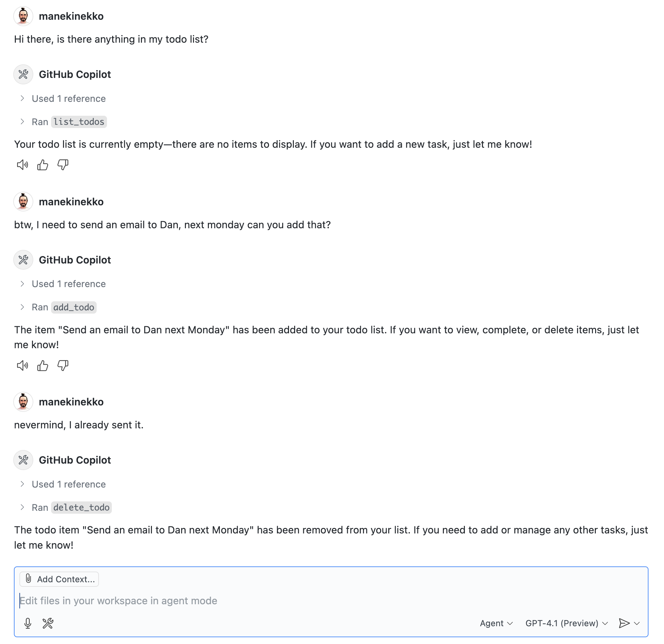
Task: Click manekinekko's avatar on first message
Action: pos(23,16)
